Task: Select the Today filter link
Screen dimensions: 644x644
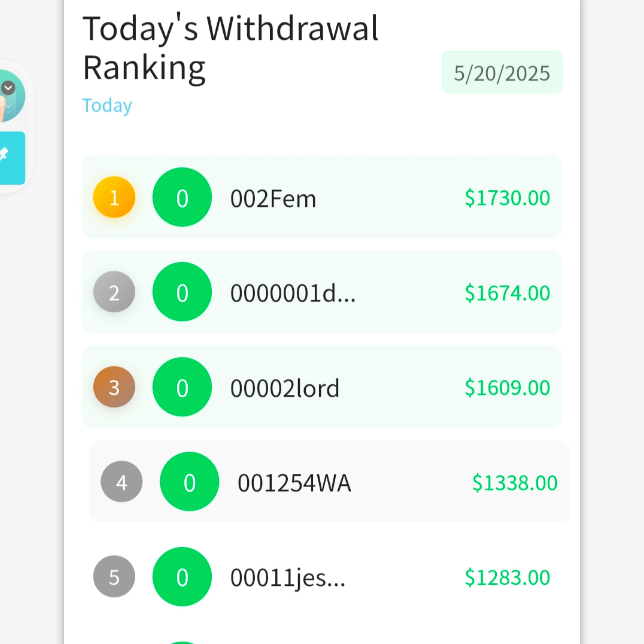Action: click(x=107, y=106)
